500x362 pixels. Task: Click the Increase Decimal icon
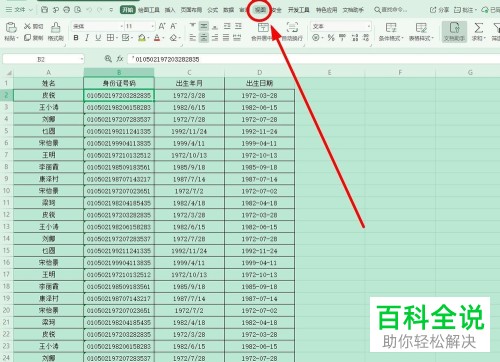[355, 38]
